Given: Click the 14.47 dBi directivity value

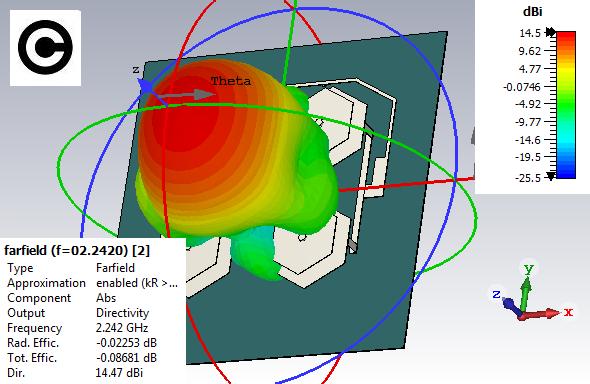Looking at the screenshot, I should 119,373.
